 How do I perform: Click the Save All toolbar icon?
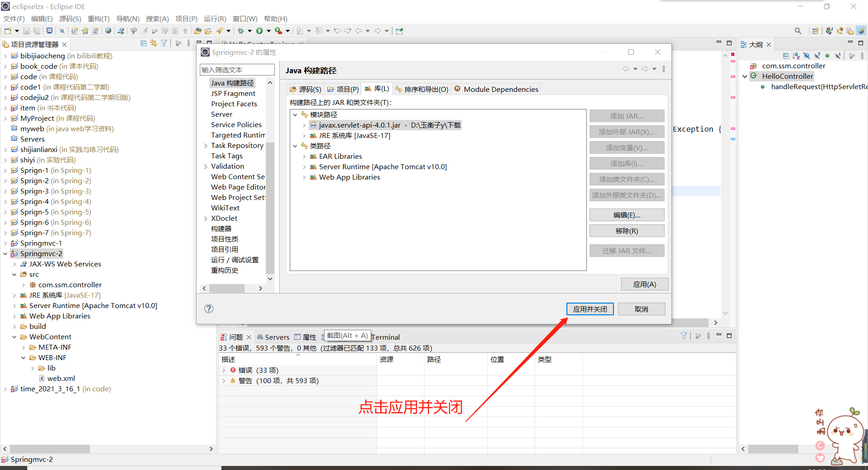click(x=37, y=31)
